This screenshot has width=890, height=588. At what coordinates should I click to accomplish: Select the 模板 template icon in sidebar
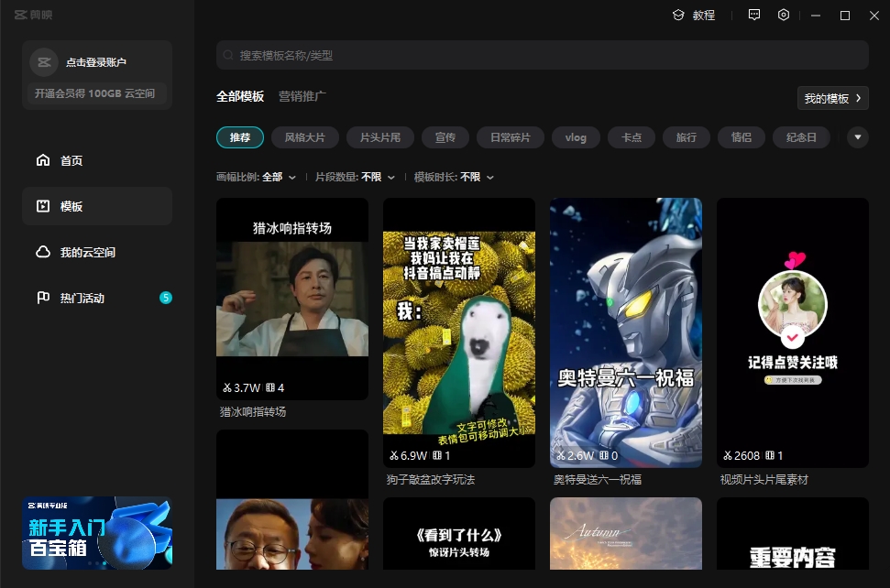pyautogui.click(x=43, y=206)
